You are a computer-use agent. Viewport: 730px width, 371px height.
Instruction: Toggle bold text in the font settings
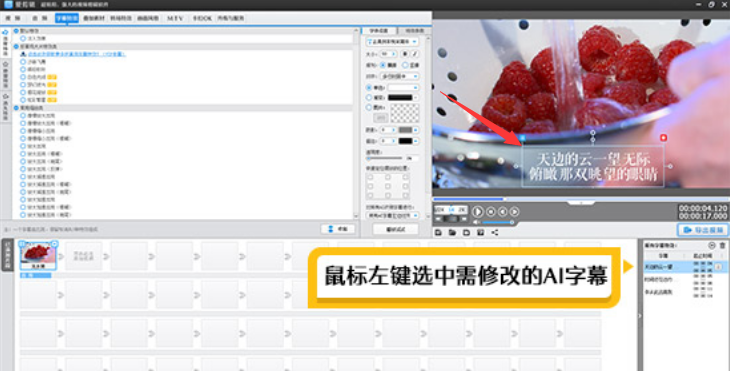405,54
